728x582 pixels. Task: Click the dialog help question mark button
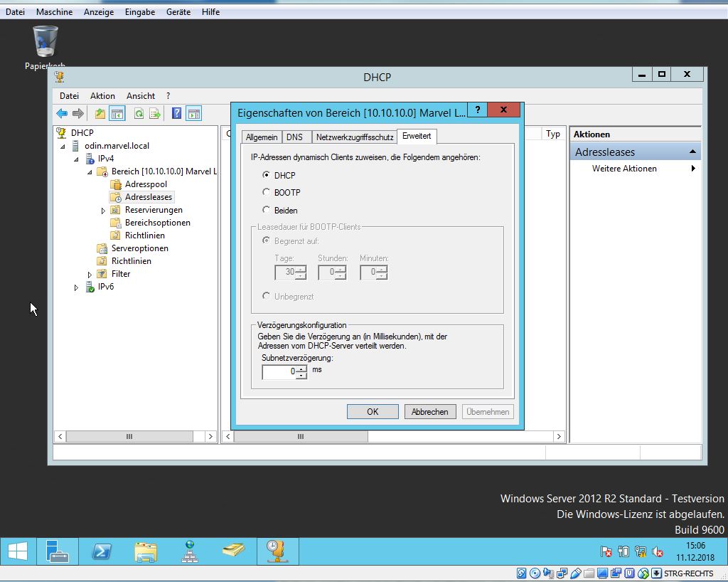pos(477,110)
